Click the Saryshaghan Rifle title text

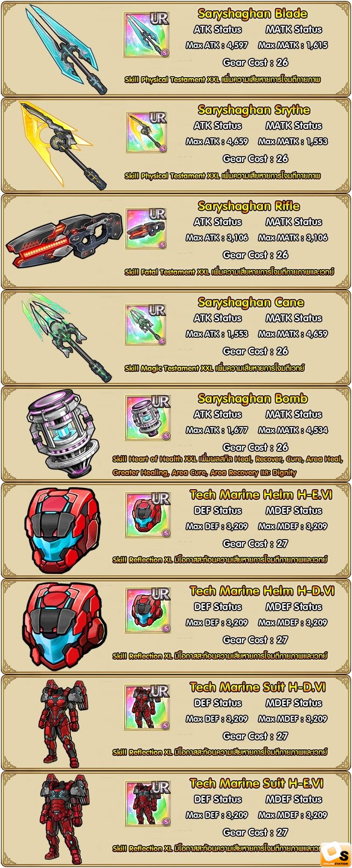point(249,206)
